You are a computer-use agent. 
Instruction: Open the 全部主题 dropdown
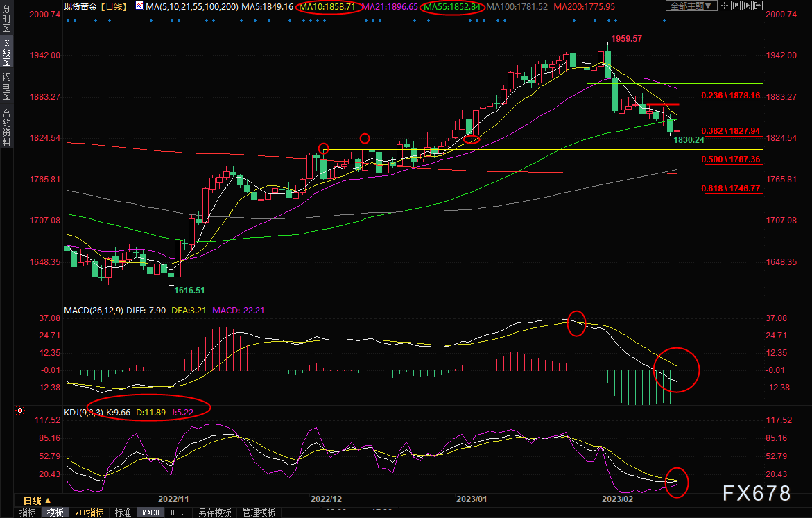(x=691, y=6)
